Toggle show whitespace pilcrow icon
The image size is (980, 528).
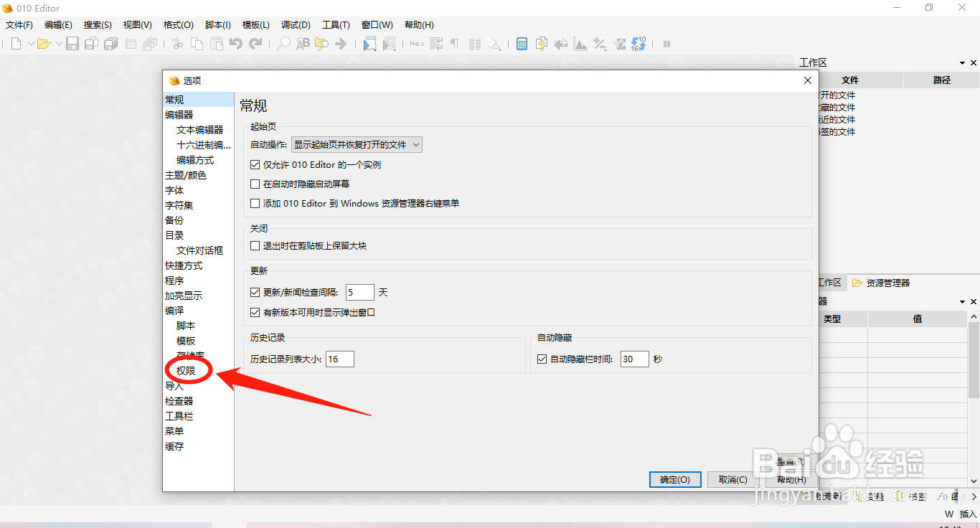pyautogui.click(x=455, y=44)
